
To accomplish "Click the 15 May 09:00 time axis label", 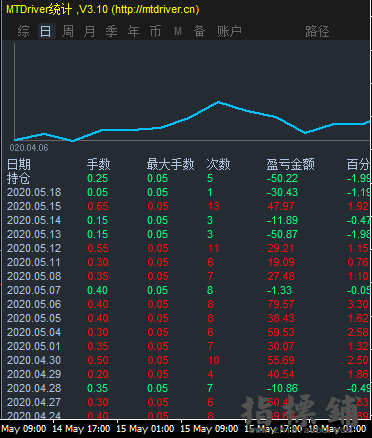I will 209,428.
